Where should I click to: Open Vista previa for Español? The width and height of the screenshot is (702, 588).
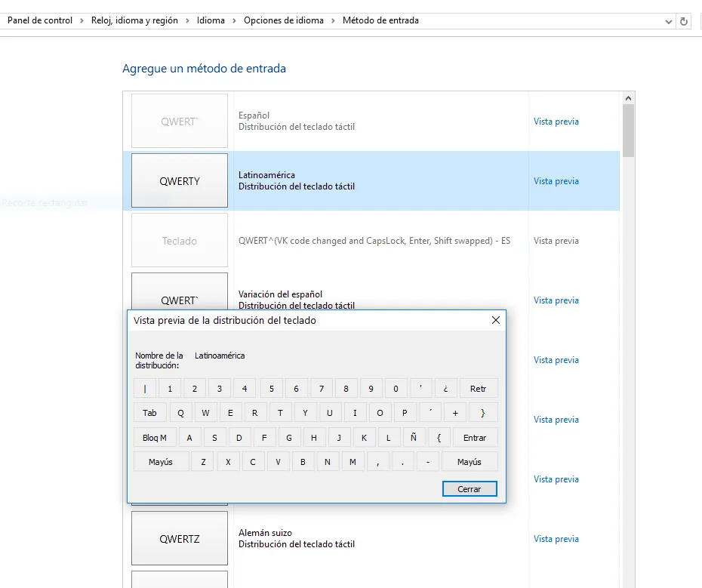[556, 122]
